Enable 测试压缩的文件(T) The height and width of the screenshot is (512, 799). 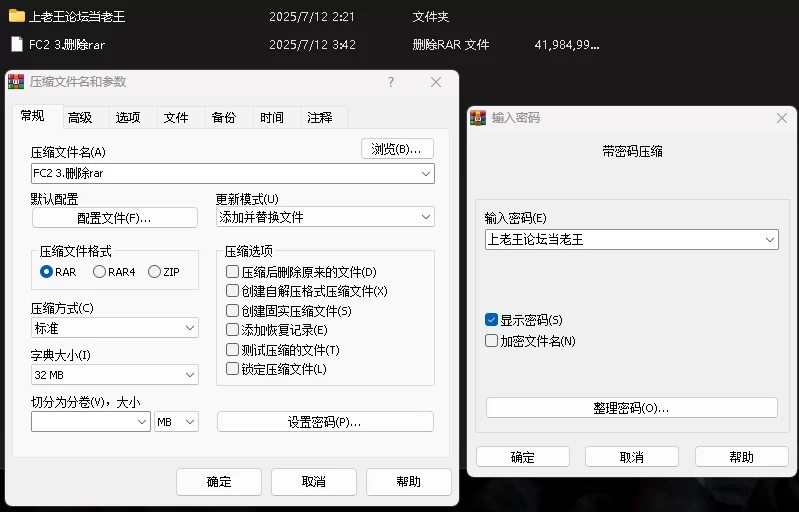(x=232, y=349)
